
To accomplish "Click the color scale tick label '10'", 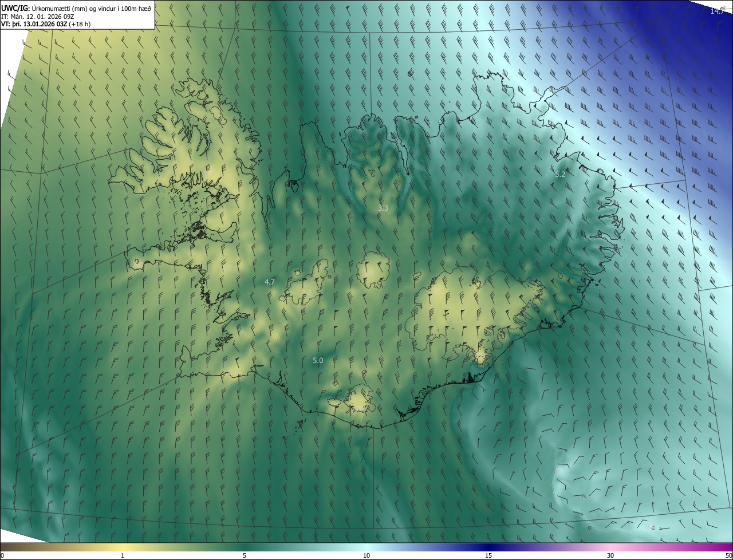I will (x=366, y=555).
